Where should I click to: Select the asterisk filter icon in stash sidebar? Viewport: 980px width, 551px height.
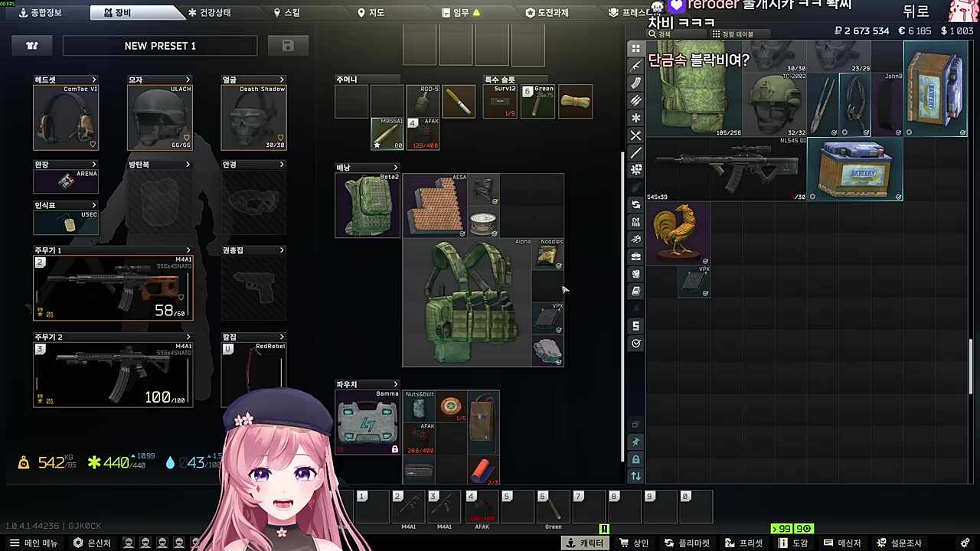[x=635, y=118]
